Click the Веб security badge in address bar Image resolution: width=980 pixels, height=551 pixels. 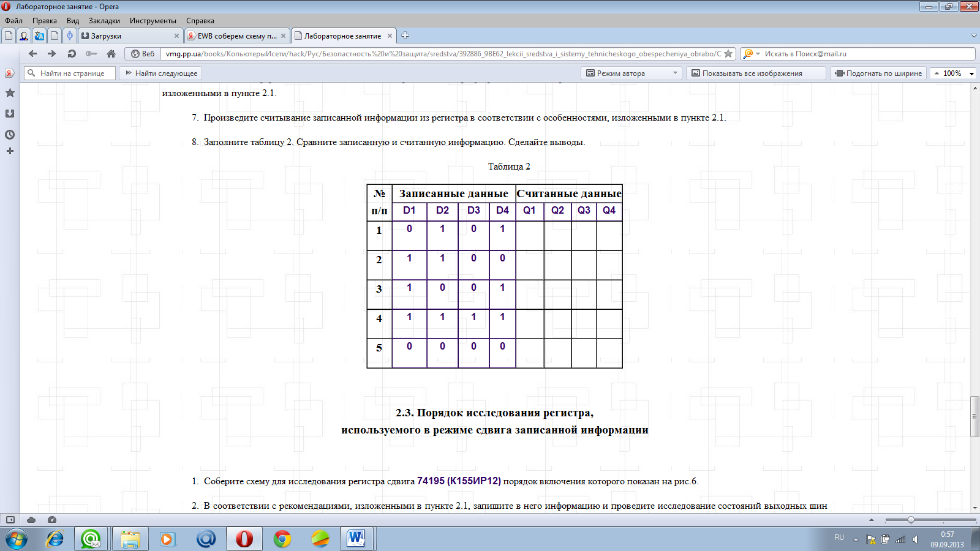(x=143, y=54)
